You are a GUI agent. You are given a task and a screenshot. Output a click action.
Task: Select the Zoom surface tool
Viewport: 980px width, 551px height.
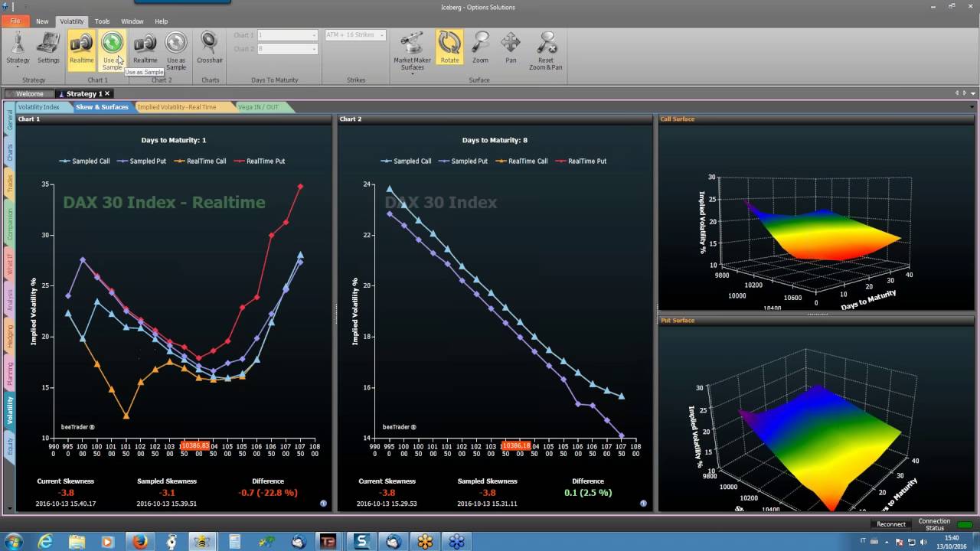pyautogui.click(x=480, y=47)
